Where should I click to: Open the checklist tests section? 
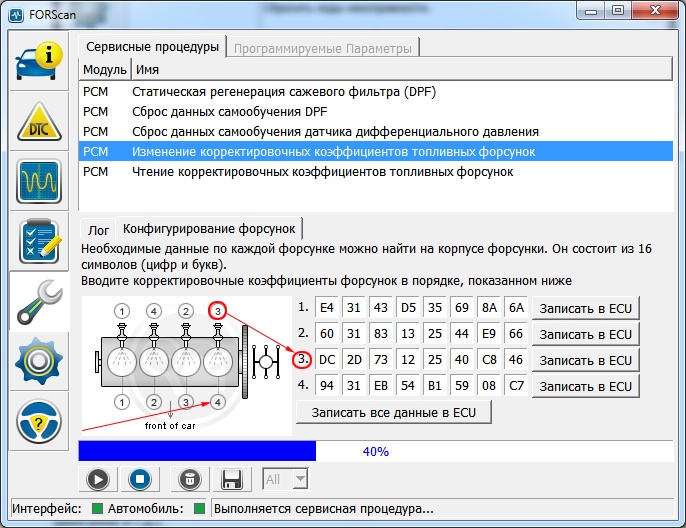(39, 241)
